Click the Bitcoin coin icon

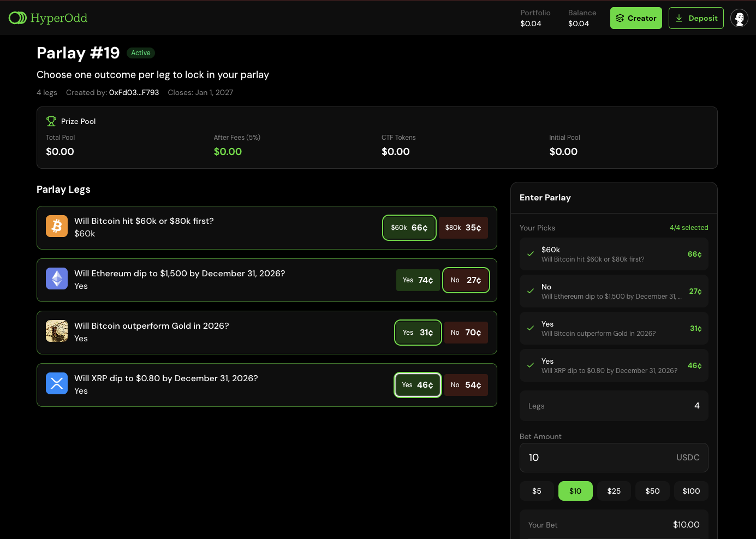57,226
